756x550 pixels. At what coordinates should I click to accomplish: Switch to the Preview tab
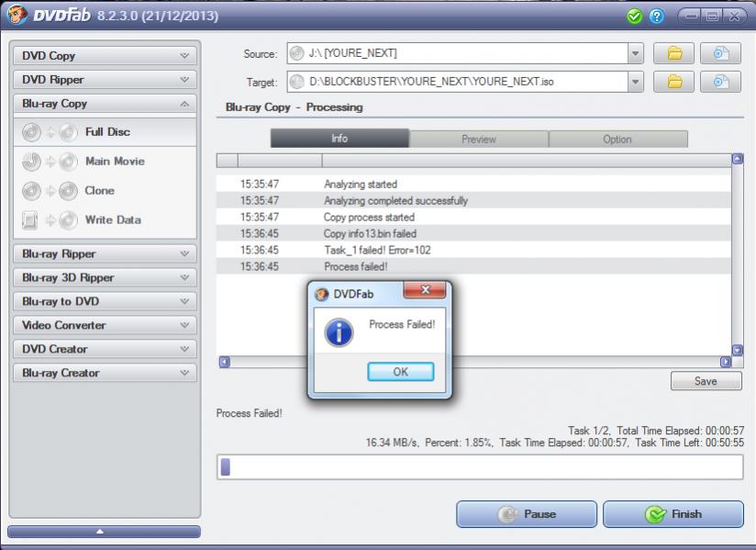[479, 139]
